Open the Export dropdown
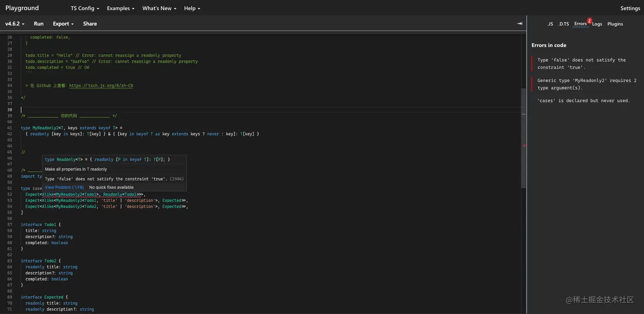This screenshot has width=644, height=314. tap(63, 24)
